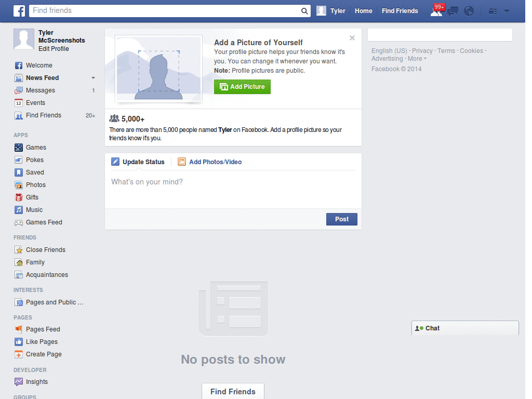Expand the News Feed options arrow
The width and height of the screenshot is (532, 399).
pos(93,78)
